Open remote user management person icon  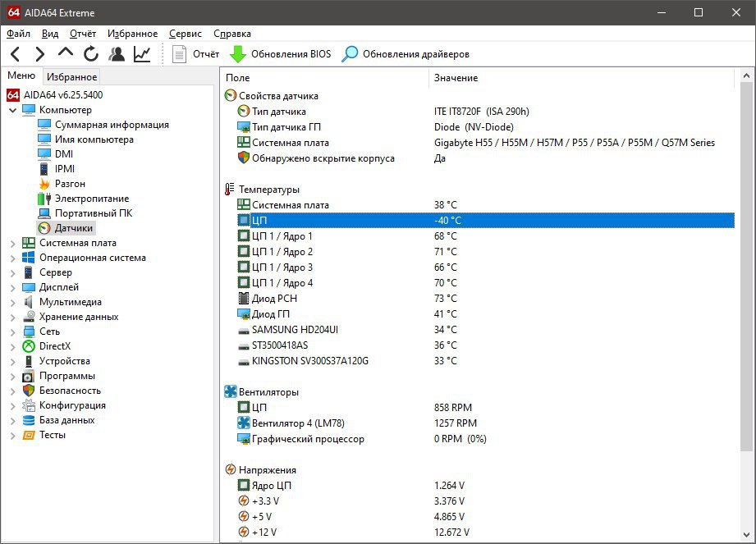click(x=117, y=54)
